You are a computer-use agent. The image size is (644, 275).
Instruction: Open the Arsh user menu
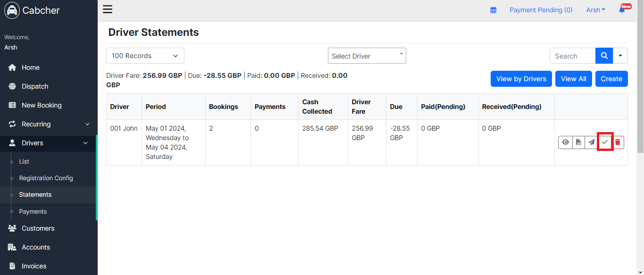[595, 10]
